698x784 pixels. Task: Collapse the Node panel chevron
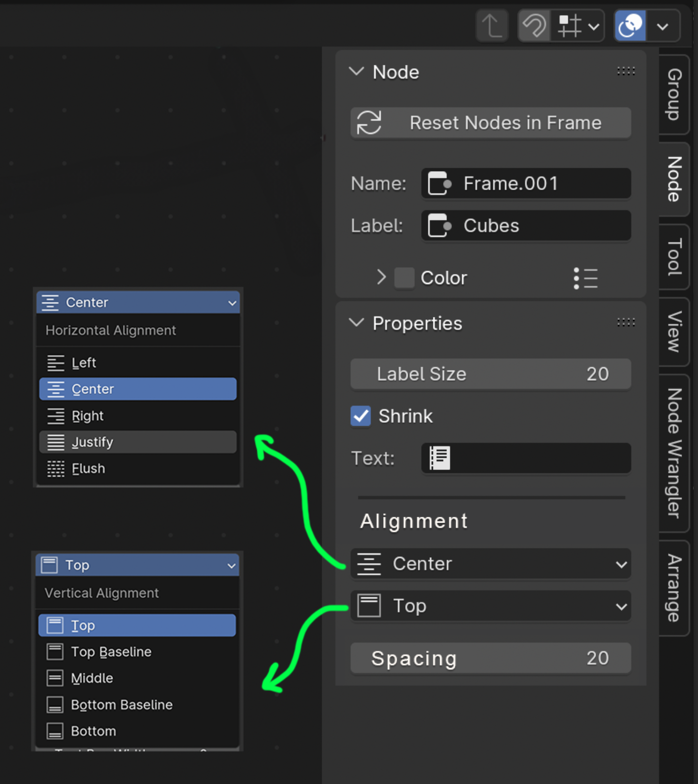tap(356, 72)
